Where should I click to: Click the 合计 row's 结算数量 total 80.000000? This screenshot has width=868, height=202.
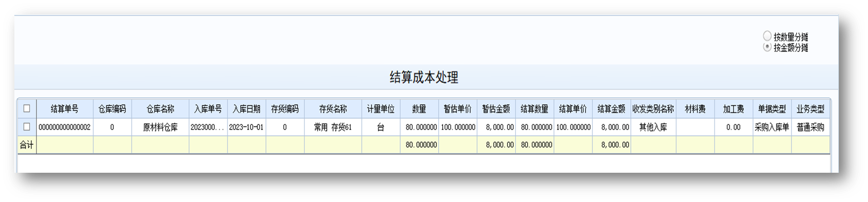pos(535,145)
